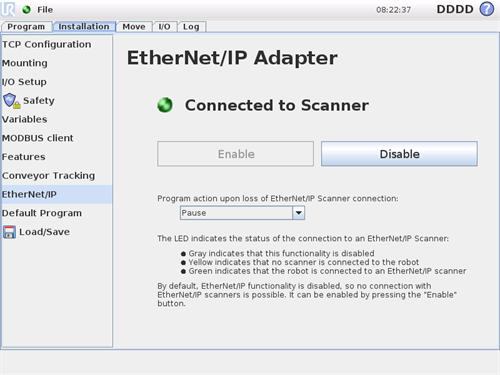Open the File menu

click(x=45, y=10)
